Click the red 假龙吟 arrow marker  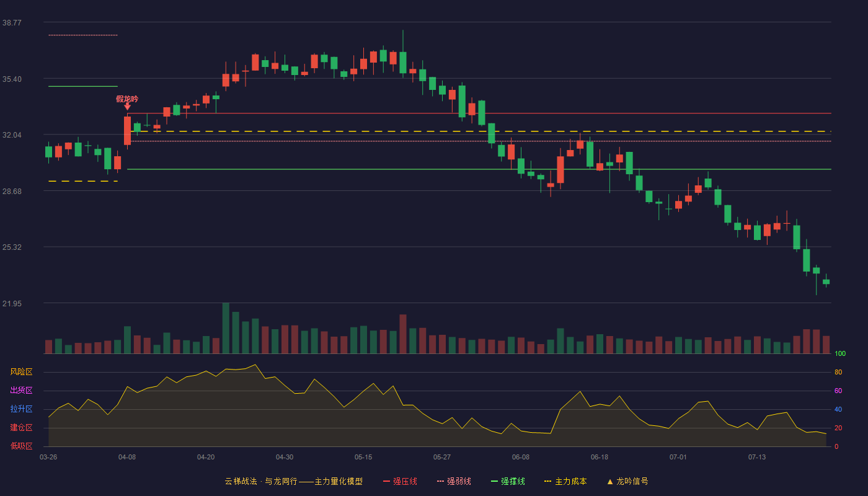[x=127, y=107]
